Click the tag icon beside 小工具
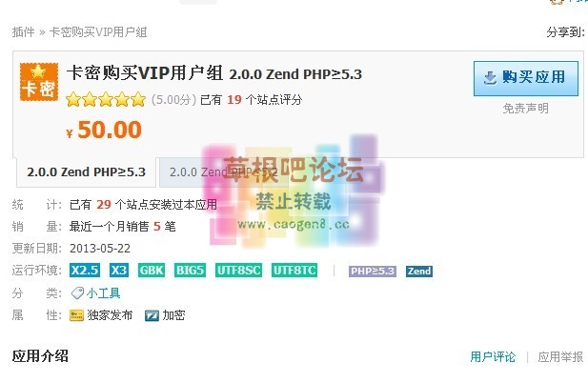The width and height of the screenshot is (588, 383). click(77, 293)
